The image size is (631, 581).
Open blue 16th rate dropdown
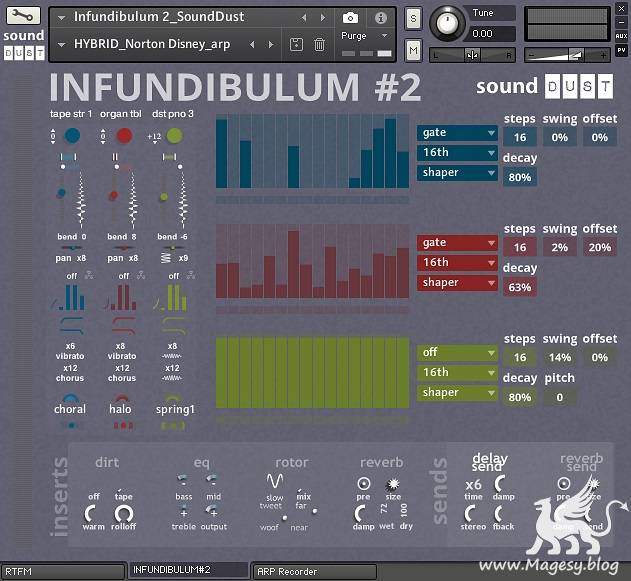click(x=457, y=152)
